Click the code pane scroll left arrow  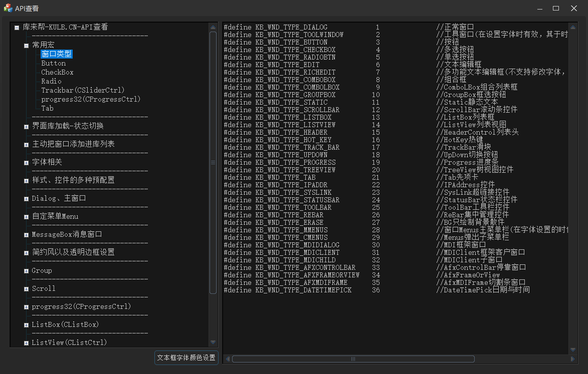(x=228, y=359)
